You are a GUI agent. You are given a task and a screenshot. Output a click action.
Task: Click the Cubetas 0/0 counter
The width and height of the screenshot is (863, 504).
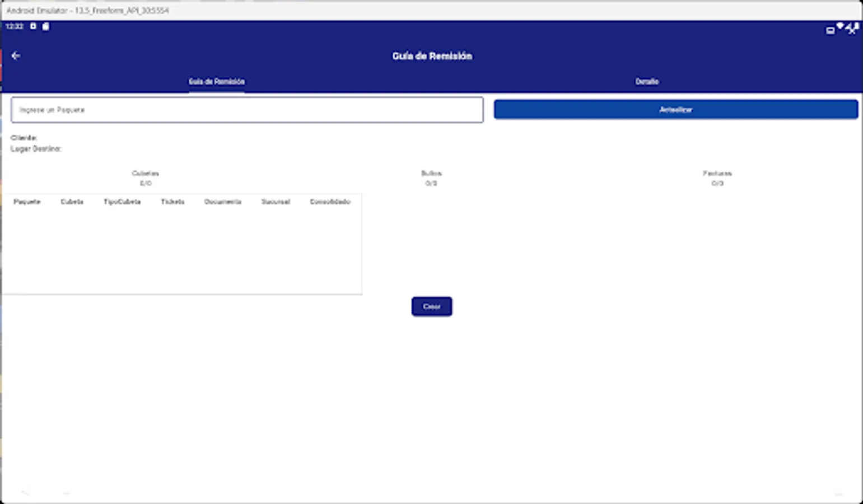147,178
